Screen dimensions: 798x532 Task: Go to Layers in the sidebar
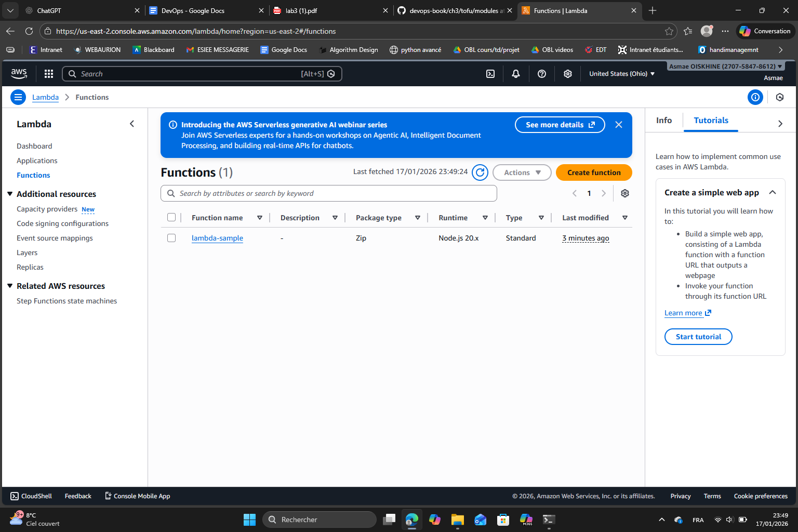click(x=27, y=252)
